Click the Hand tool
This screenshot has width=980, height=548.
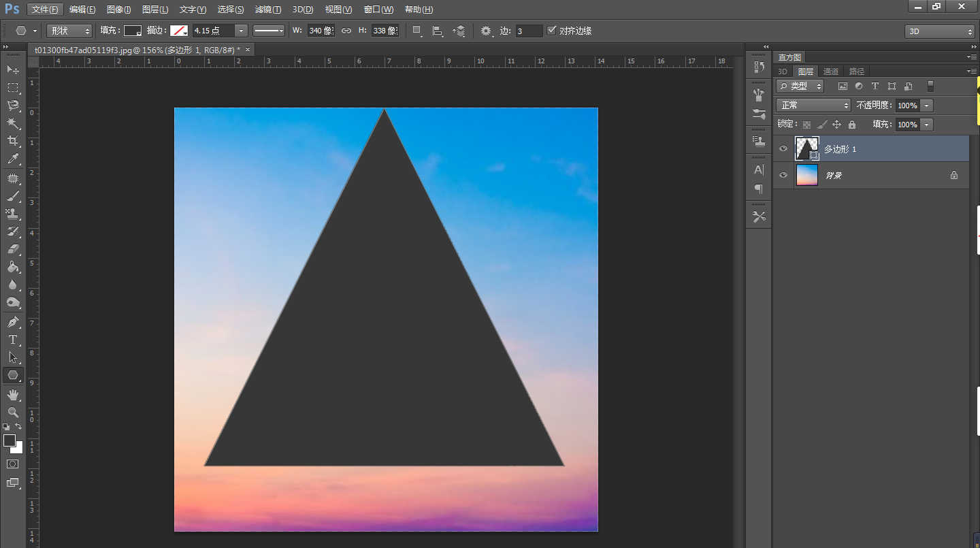(13, 395)
